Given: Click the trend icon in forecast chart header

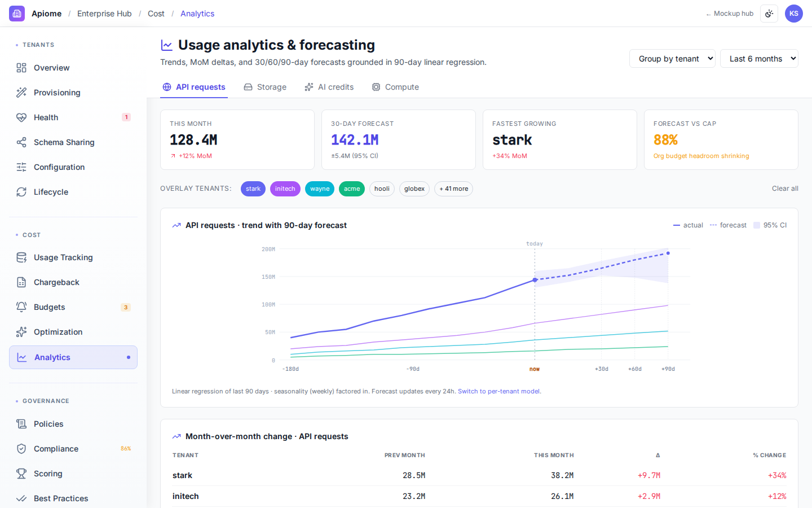Looking at the screenshot, I should pos(176,225).
